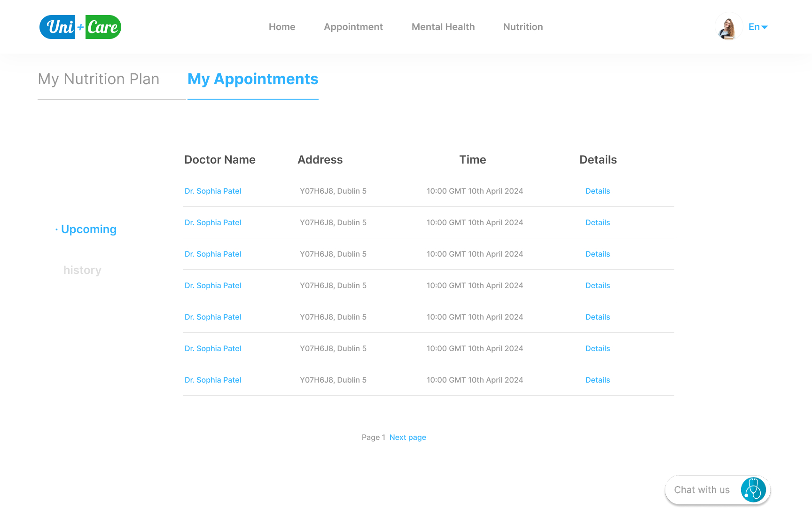Show appointment history in sidebar
The height and width of the screenshot is (525, 812).
click(x=82, y=270)
